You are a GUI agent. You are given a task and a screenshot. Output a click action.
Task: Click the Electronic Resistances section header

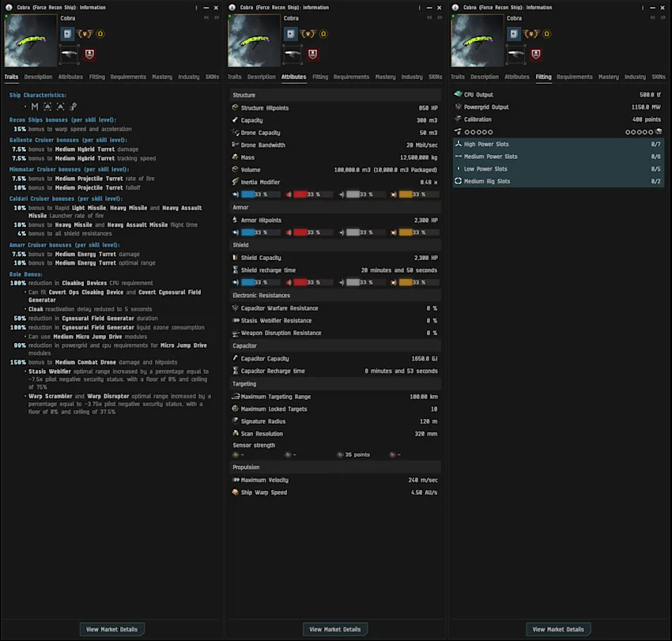pyautogui.click(x=335, y=296)
